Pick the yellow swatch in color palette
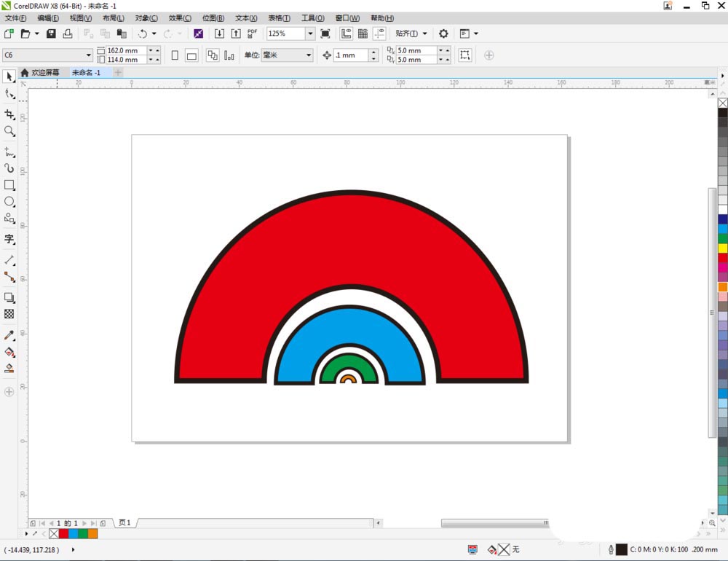The height and width of the screenshot is (561, 728). click(722, 248)
